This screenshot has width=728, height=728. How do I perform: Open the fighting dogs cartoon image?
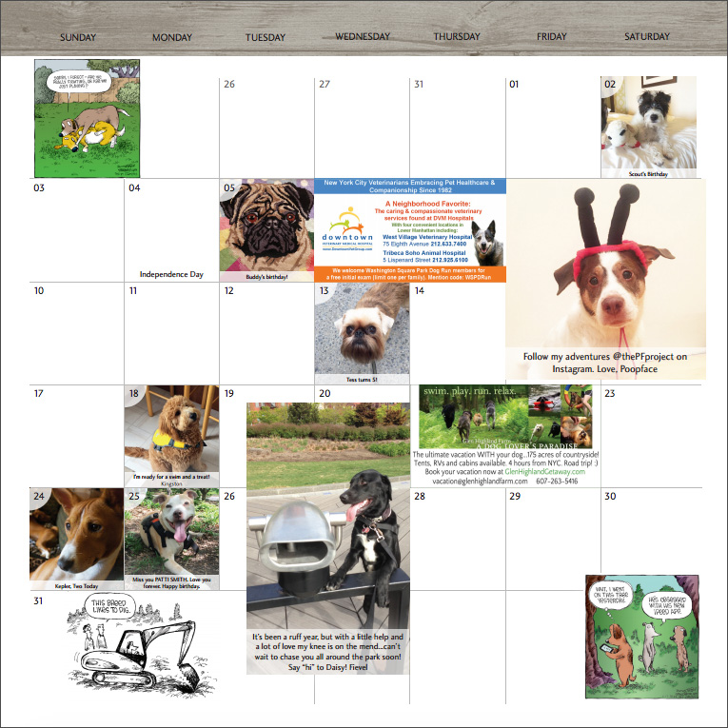[x=88, y=118]
